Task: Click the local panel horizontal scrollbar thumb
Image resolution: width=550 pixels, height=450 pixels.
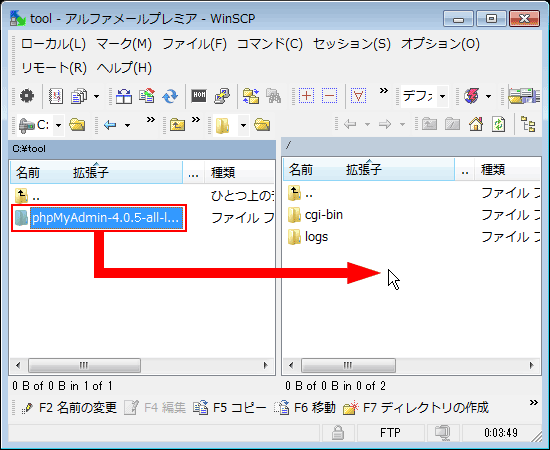Action: click(84, 365)
